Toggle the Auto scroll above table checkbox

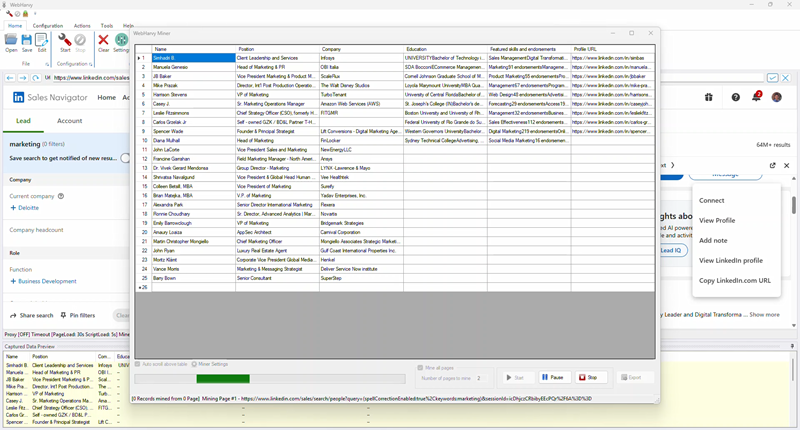[137, 364]
